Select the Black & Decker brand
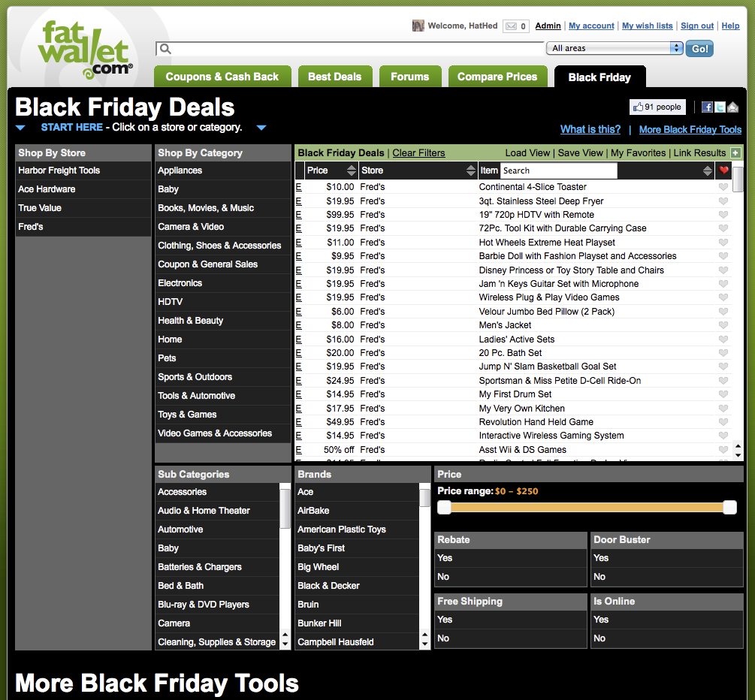Image resolution: width=755 pixels, height=700 pixels. tap(357, 586)
